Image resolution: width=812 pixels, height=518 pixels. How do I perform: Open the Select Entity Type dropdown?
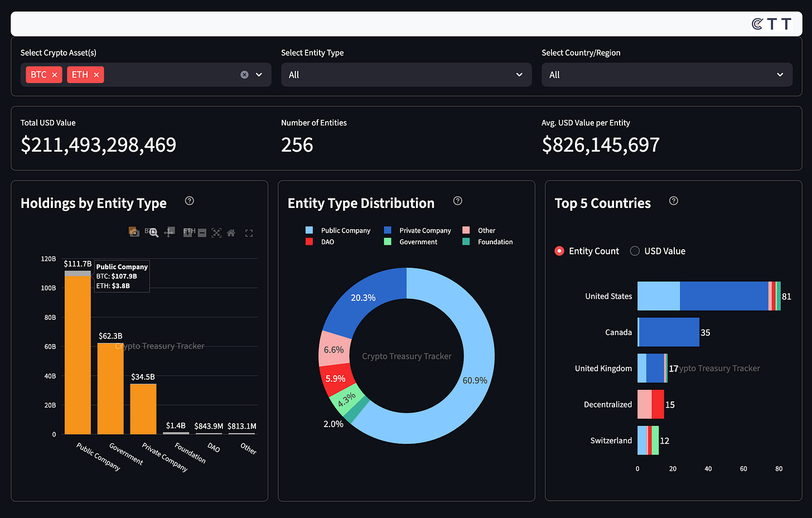tap(406, 74)
